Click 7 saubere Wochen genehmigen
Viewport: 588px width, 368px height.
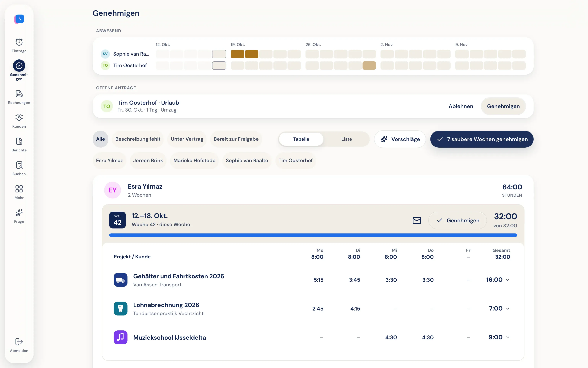(x=482, y=139)
